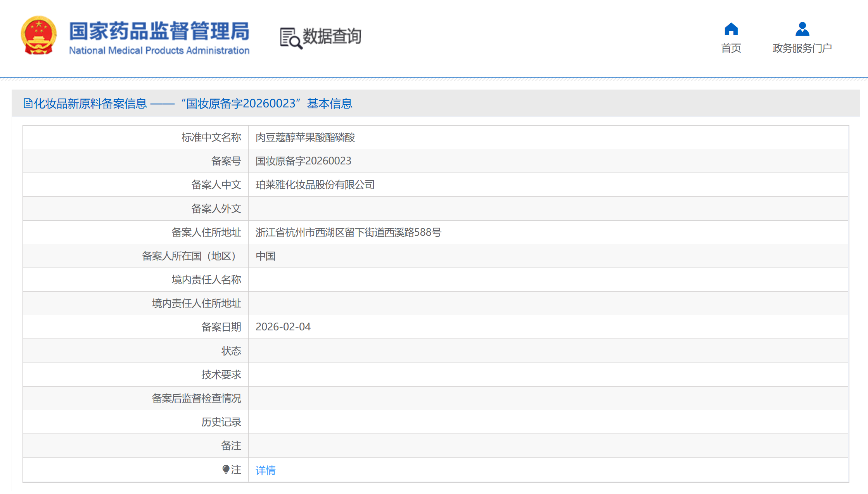
Task: Click the national emblem logo
Action: [x=38, y=36]
